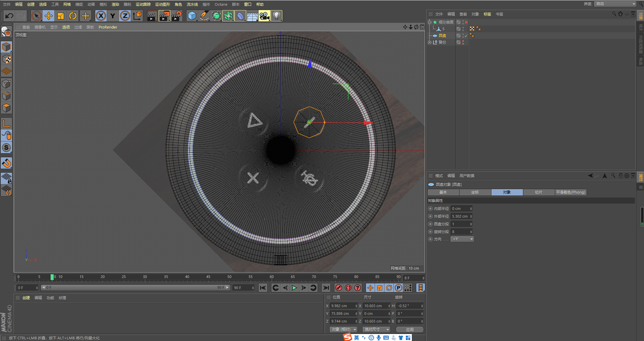Click the Render View clapperboard icon
The width and height of the screenshot is (644, 341).
(x=152, y=16)
